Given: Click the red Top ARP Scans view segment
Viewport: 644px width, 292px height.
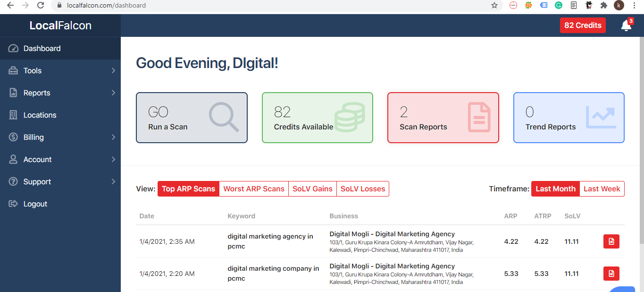Looking at the screenshot, I should [x=188, y=189].
